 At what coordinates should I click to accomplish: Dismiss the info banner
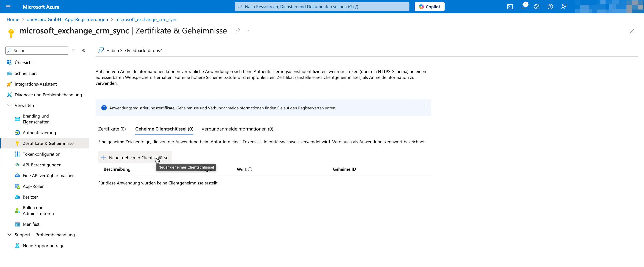click(x=425, y=105)
